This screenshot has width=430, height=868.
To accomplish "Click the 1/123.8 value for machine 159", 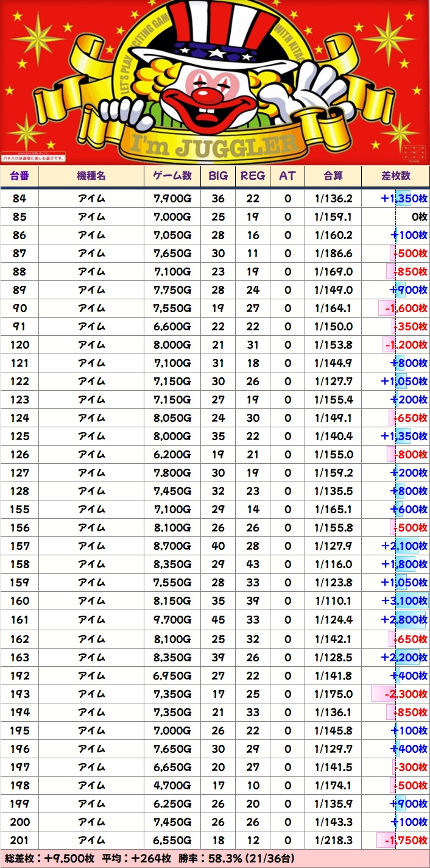I will coord(333,583).
